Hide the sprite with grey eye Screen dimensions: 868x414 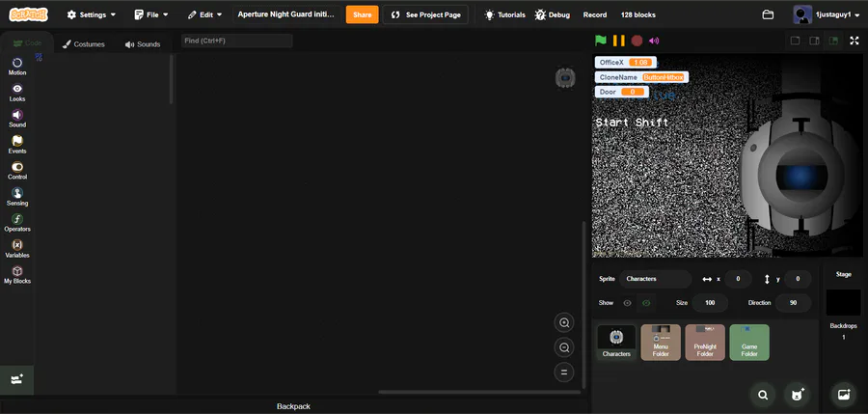tap(627, 303)
